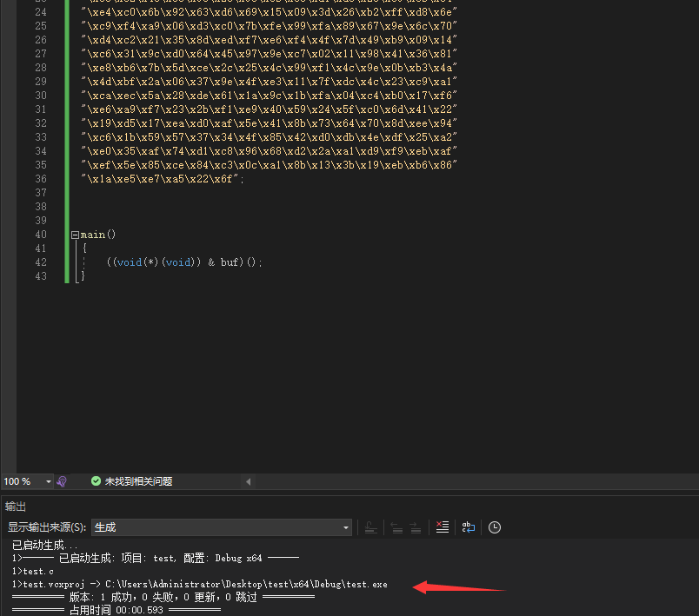Click the closing brace on line 43

pos(83,276)
